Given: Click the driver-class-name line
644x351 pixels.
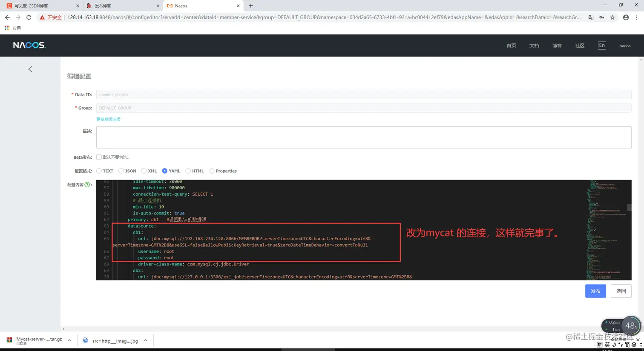Looking at the screenshot, I should 193,264.
